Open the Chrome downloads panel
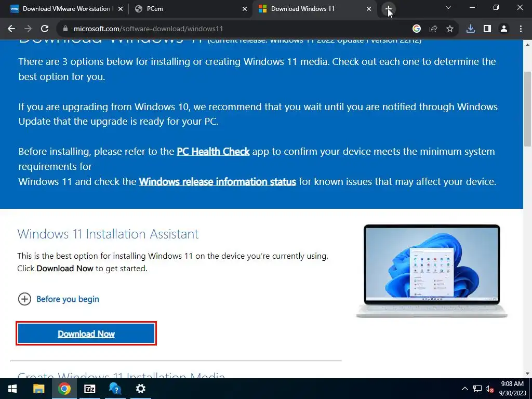Screen dimensions: 532x399 pos(471,29)
